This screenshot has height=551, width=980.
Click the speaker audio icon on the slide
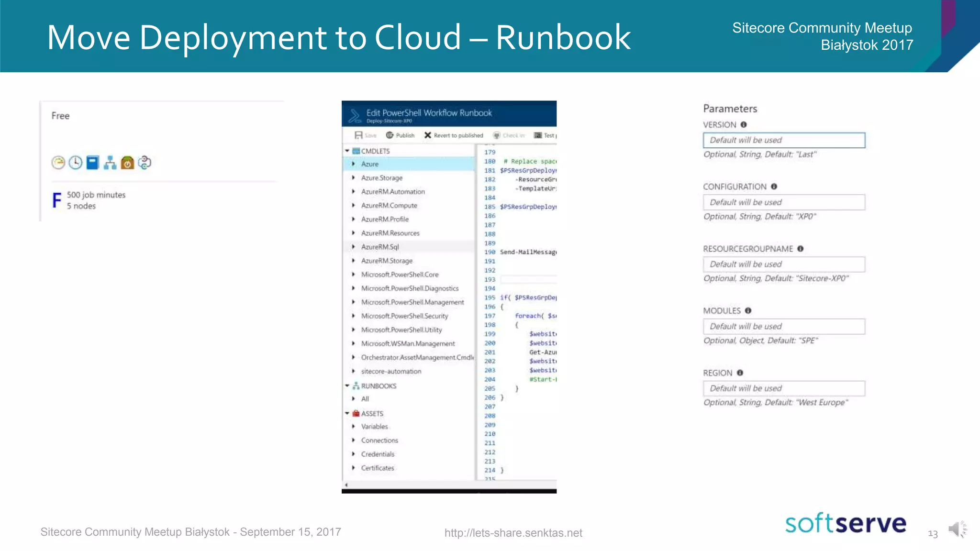pyautogui.click(x=958, y=529)
